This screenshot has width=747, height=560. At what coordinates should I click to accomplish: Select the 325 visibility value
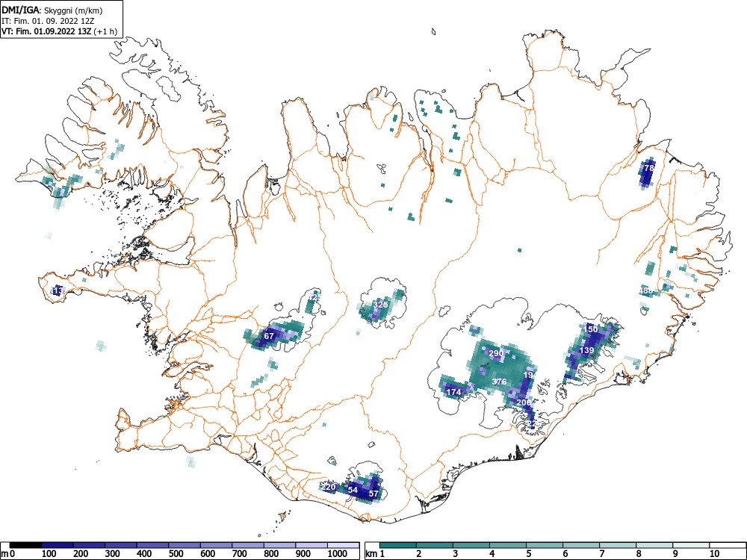[x=380, y=305]
